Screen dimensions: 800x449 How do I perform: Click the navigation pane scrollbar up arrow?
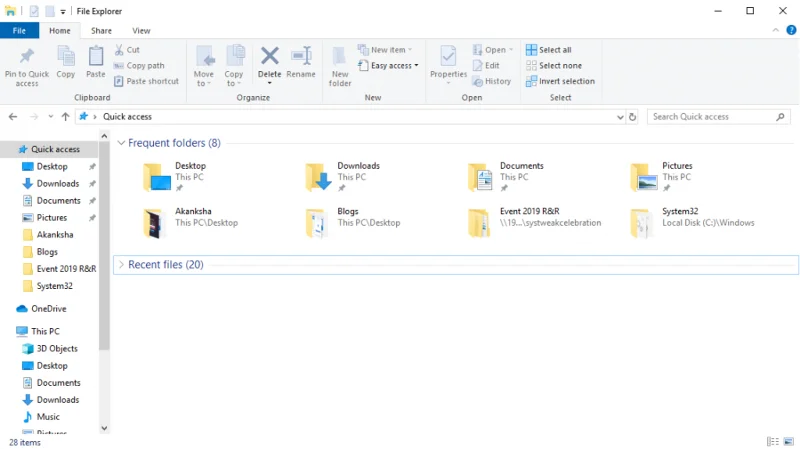[104, 136]
